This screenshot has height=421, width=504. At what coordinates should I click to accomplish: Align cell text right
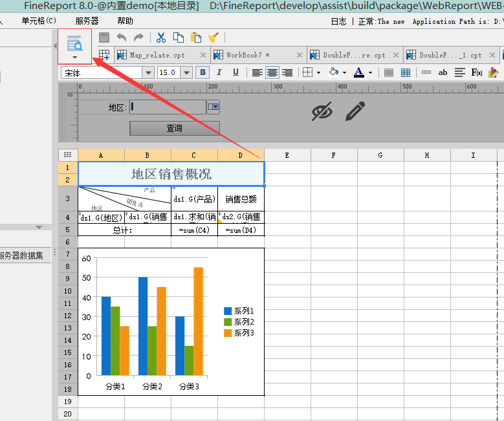[x=287, y=72]
